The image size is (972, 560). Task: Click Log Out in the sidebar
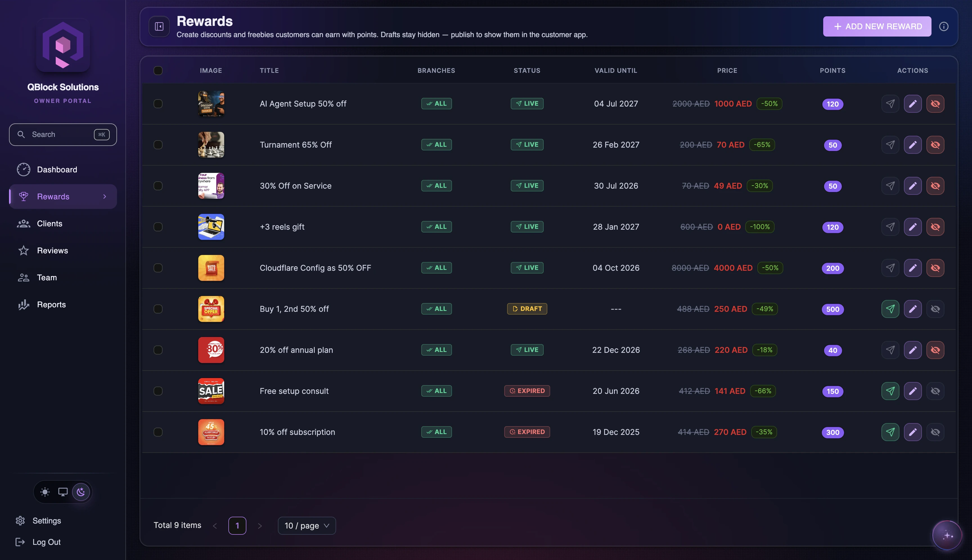pos(38,542)
